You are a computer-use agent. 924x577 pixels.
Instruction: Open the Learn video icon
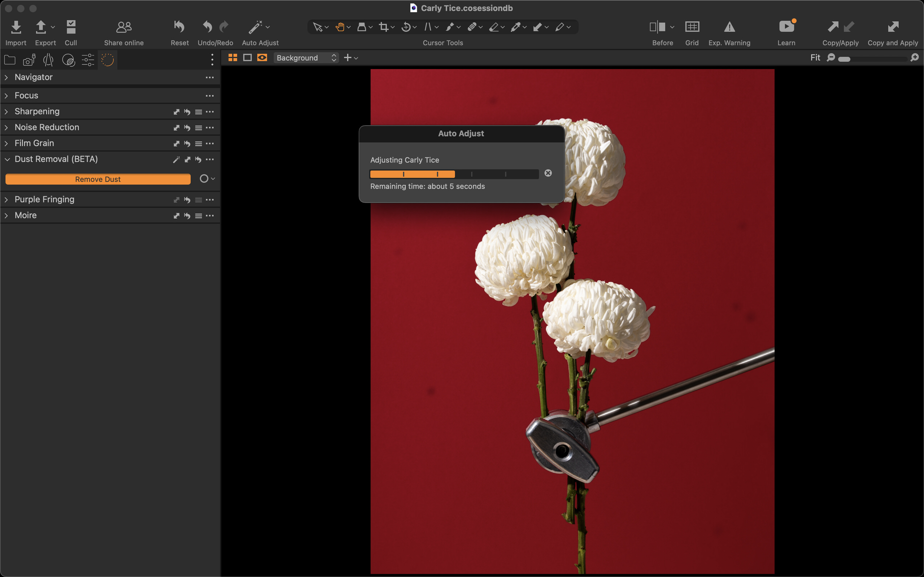786,27
